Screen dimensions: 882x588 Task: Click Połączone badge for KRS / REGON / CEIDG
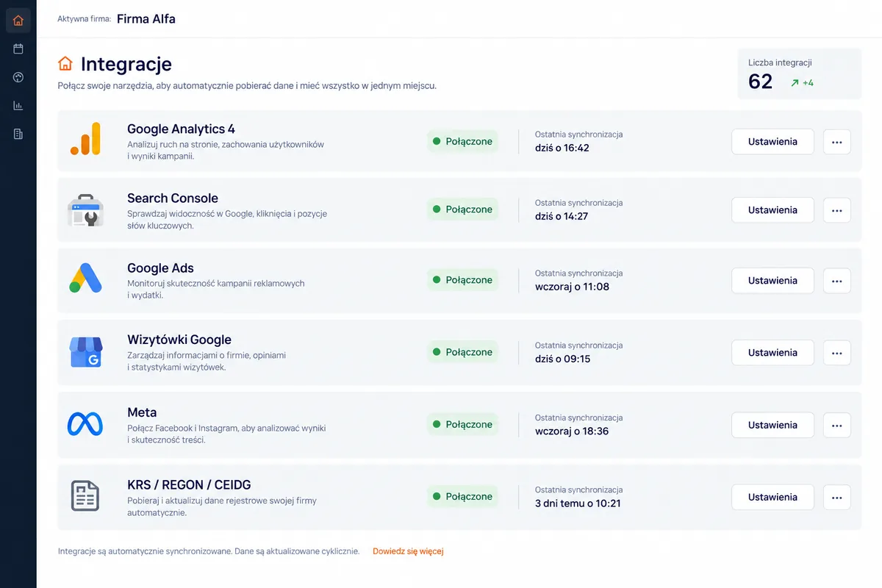tap(462, 496)
